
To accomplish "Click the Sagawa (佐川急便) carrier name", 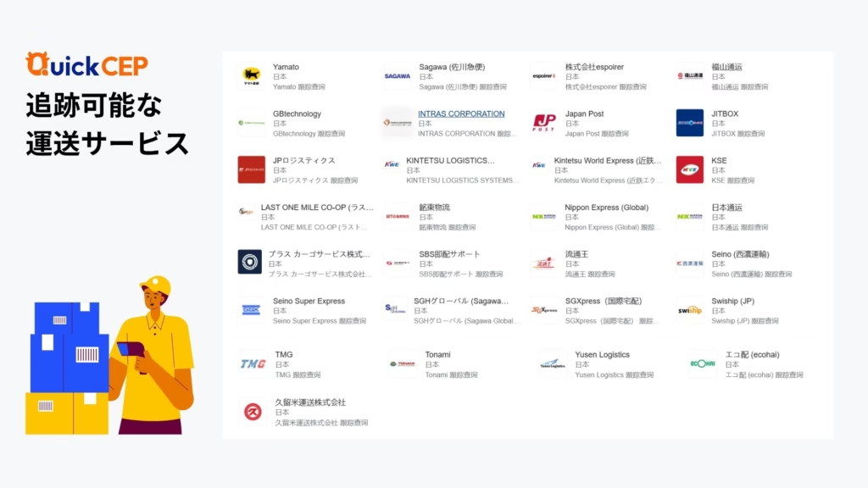I will [452, 67].
